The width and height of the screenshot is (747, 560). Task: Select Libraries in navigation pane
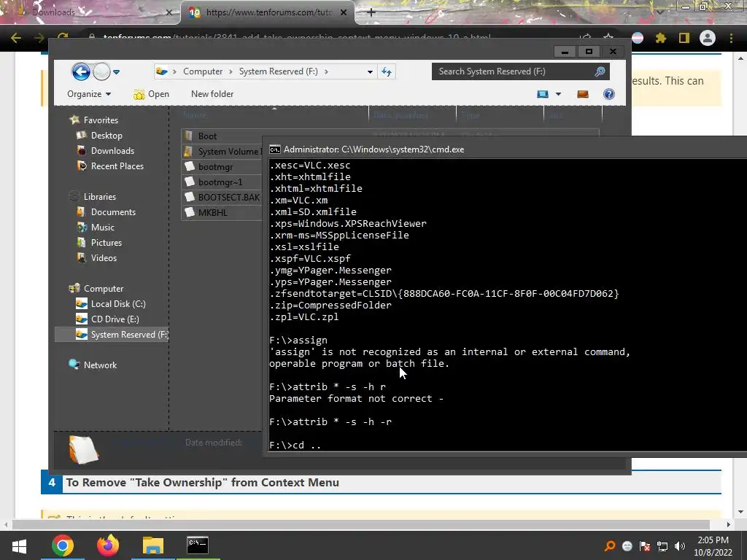[93, 196]
